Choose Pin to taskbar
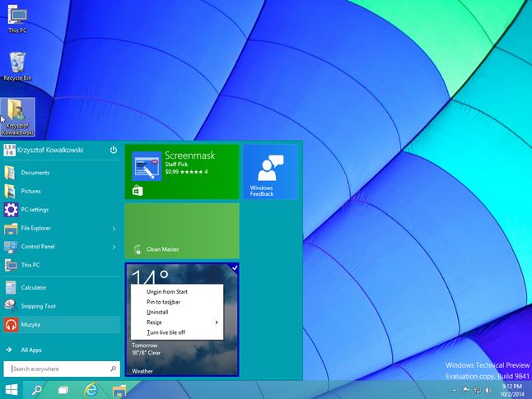532x399 pixels. [x=177, y=302]
